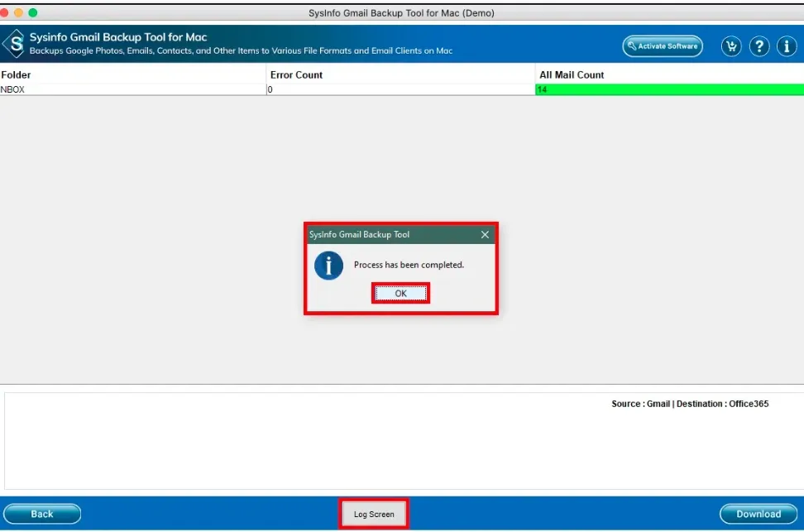Click the Download button

(759, 514)
